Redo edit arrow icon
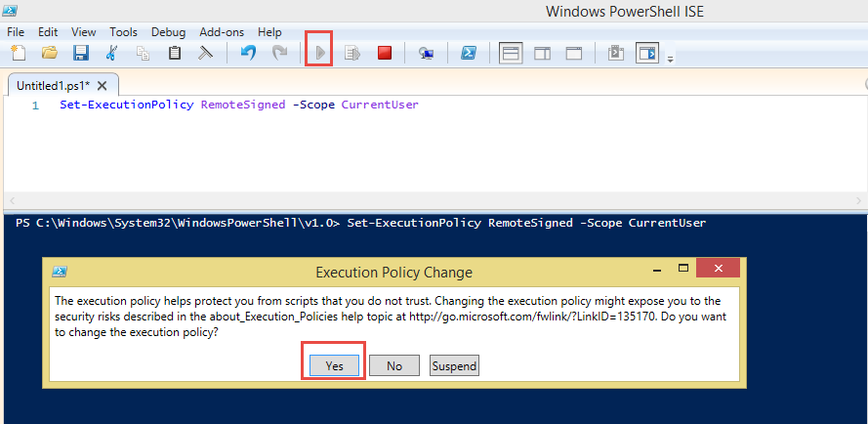 [x=279, y=53]
